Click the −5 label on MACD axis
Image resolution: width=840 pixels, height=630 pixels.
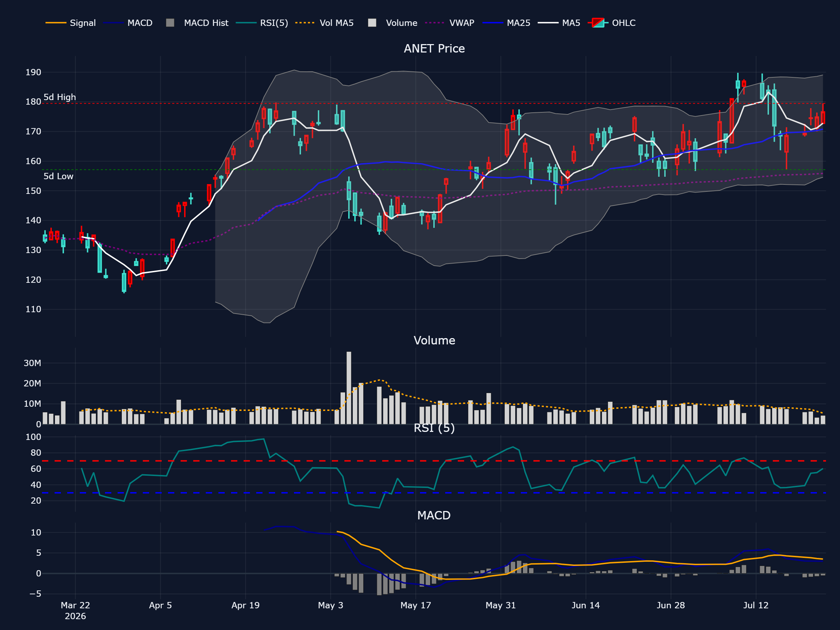point(35,594)
